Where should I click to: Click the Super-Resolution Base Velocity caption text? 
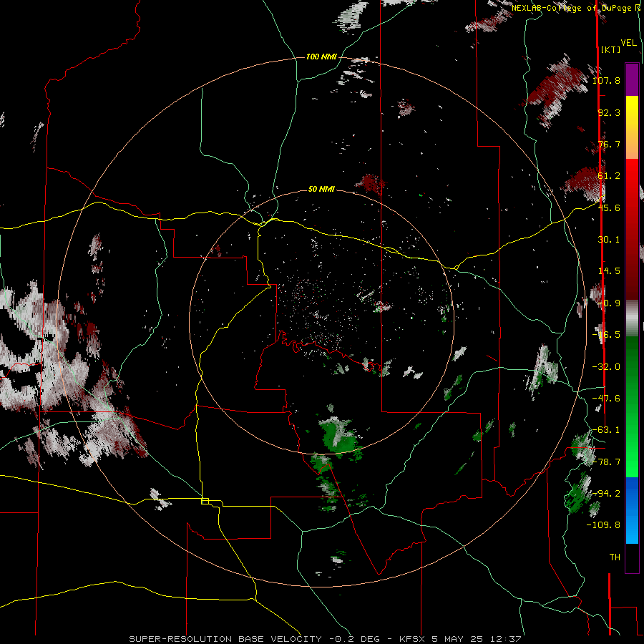(326, 639)
